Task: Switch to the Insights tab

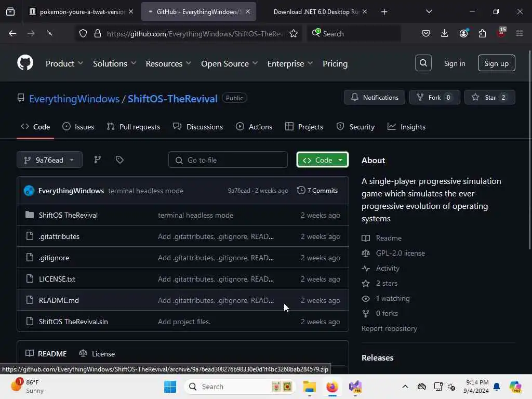Action: tap(406, 127)
